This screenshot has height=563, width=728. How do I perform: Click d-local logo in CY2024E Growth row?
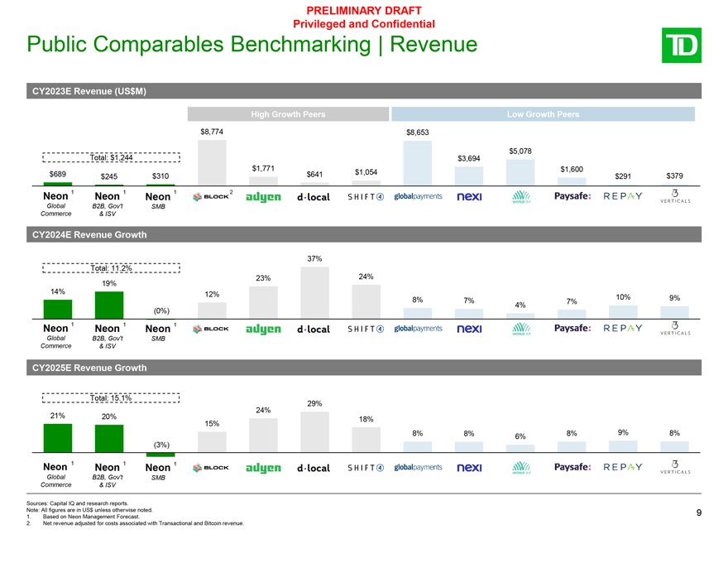(x=314, y=330)
